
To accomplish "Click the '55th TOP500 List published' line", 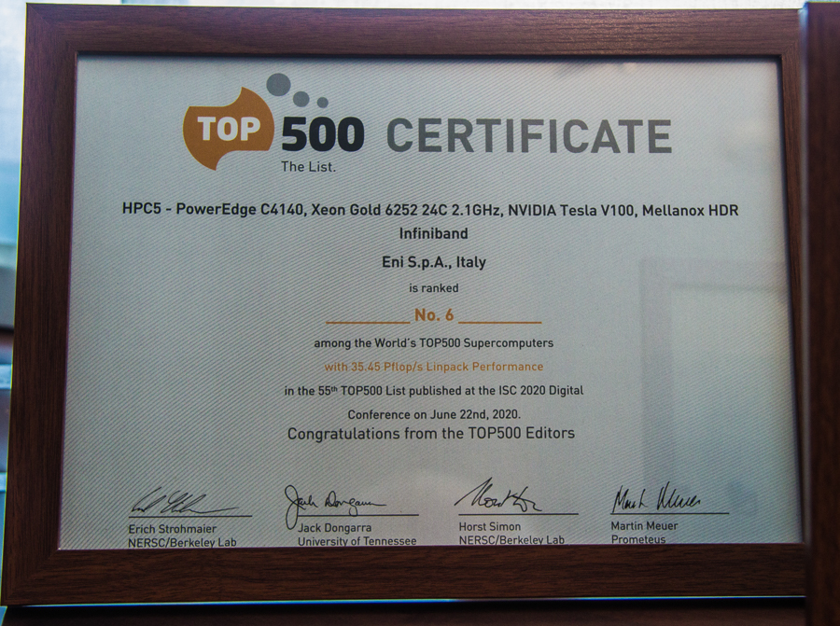I will [434, 390].
